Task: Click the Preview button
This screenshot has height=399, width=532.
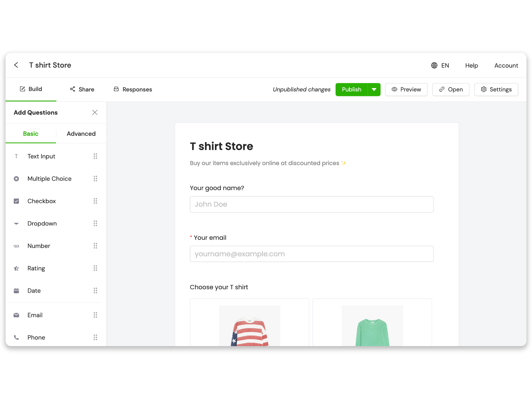Action: pyautogui.click(x=406, y=89)
